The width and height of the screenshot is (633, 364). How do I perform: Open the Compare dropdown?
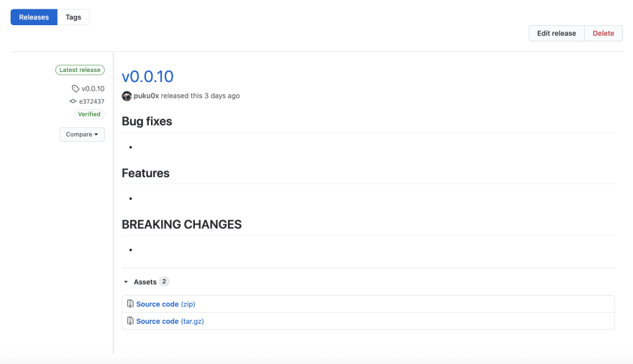(82, 135)
